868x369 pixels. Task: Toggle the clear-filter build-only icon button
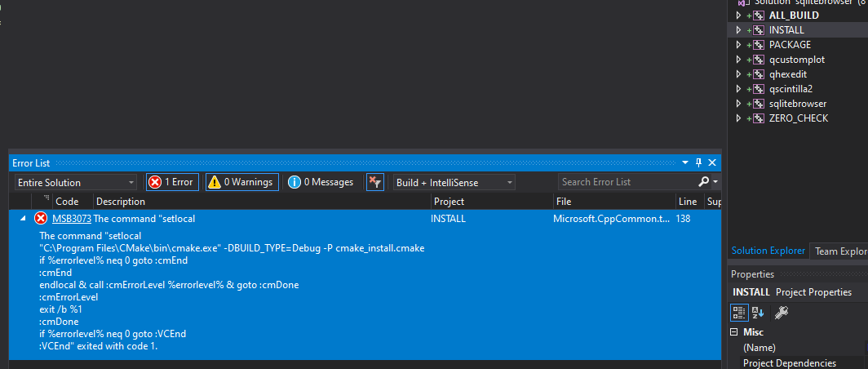[x=375, y=182]
